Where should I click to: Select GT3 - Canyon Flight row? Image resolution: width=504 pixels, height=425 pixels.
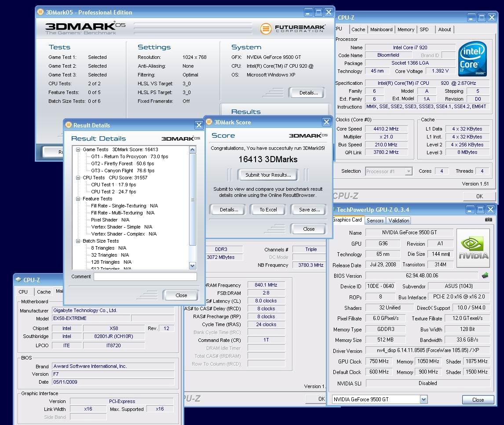(123, 171)
